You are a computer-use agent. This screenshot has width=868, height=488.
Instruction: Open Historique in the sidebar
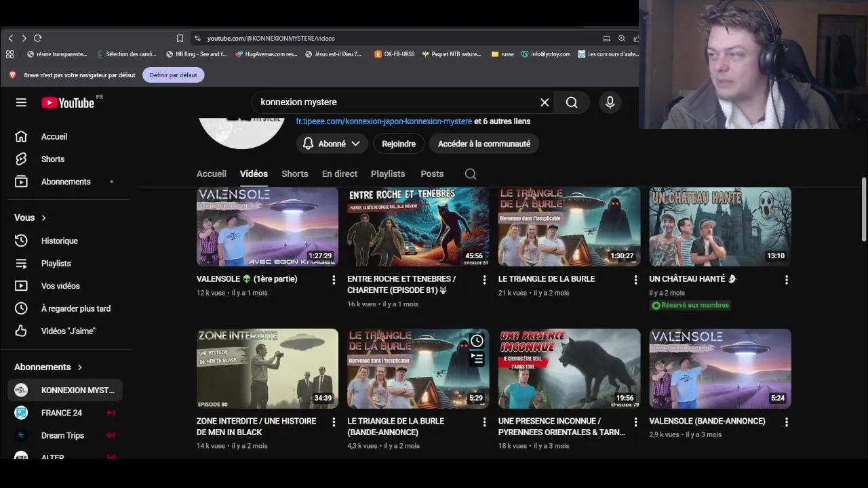(x=66, y=241)
